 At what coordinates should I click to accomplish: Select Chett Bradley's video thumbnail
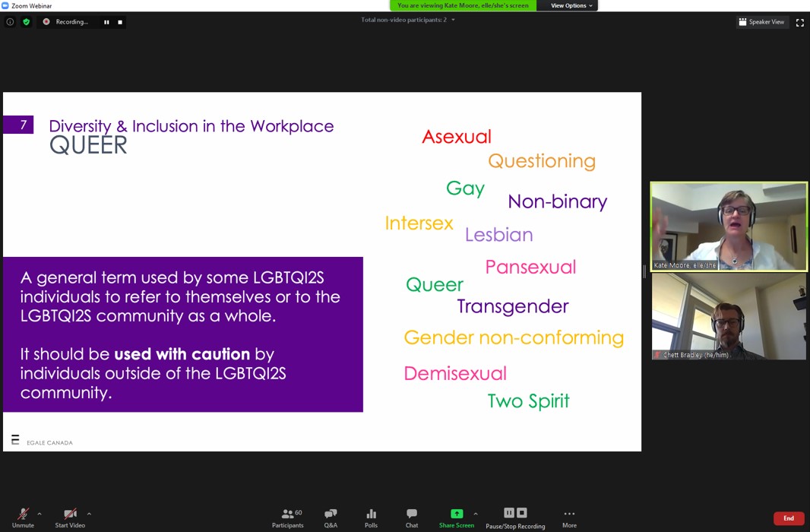(x=729, y=316)
